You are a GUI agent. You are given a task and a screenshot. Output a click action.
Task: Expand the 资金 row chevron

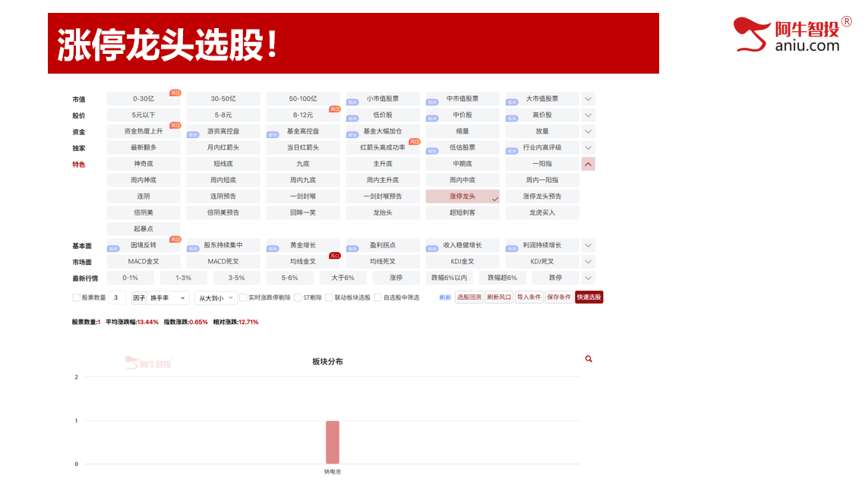pos(588,132)
